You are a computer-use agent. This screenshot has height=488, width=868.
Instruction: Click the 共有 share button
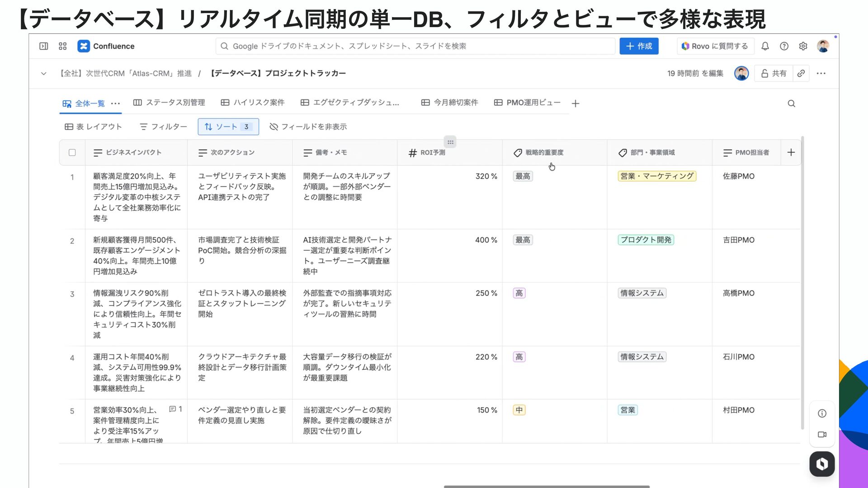coord(774,73)
